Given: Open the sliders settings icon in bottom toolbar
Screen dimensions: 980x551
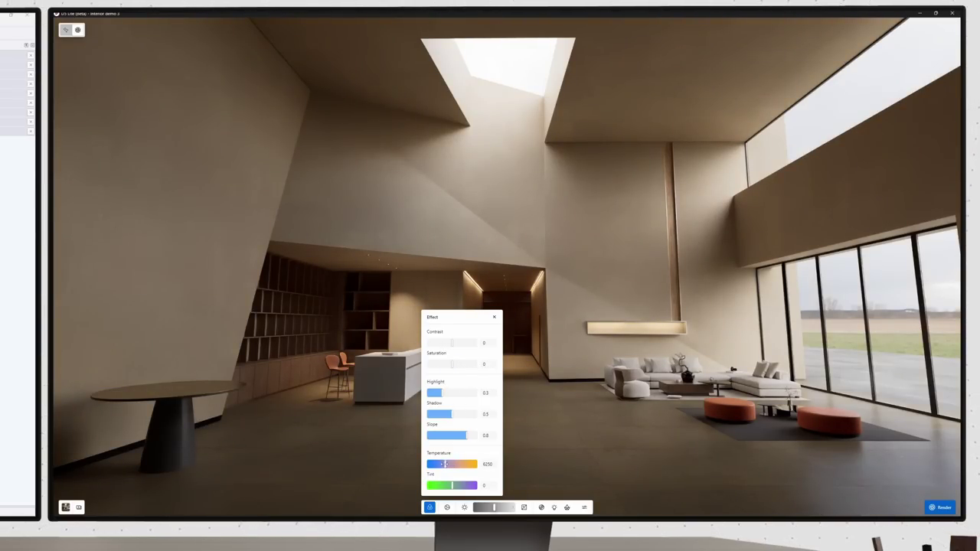Looking at the screenshot, I should pyautogui.click(x=585, y=507).
